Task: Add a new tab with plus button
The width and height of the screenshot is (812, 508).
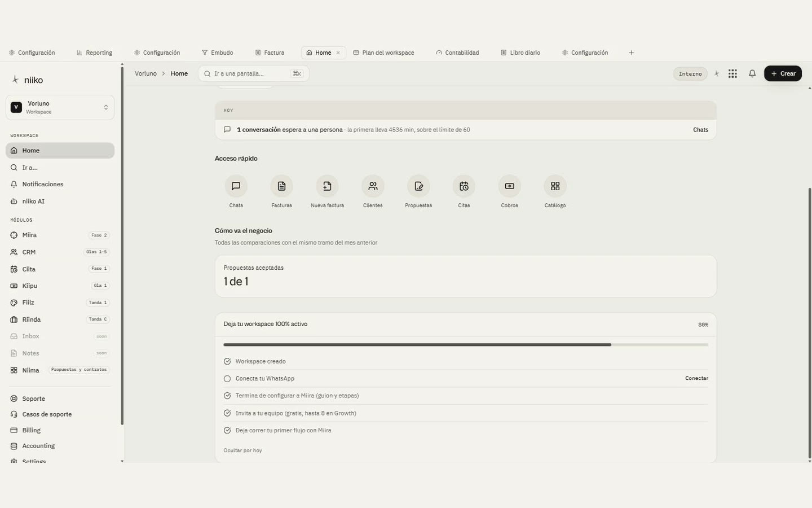Action: pyautogui.click(x=632, y=52)
